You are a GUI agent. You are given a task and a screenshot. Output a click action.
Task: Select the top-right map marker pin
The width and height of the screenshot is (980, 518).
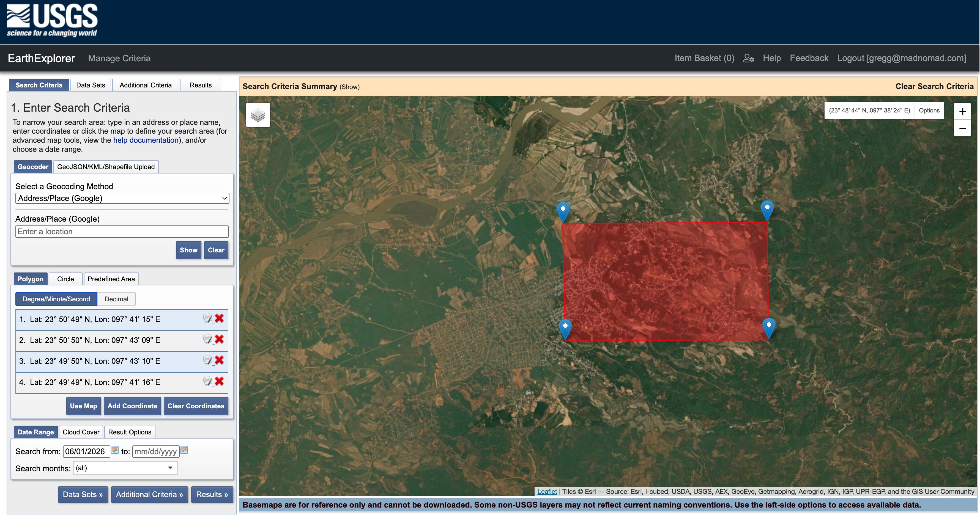(x=767, y=211)
